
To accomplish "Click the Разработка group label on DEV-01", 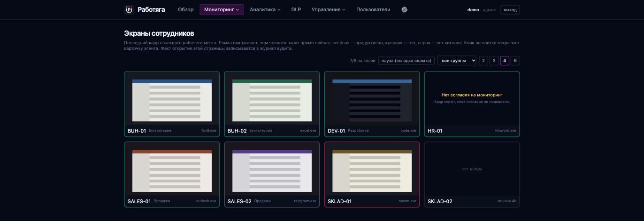I will click(x=359, y=131).
